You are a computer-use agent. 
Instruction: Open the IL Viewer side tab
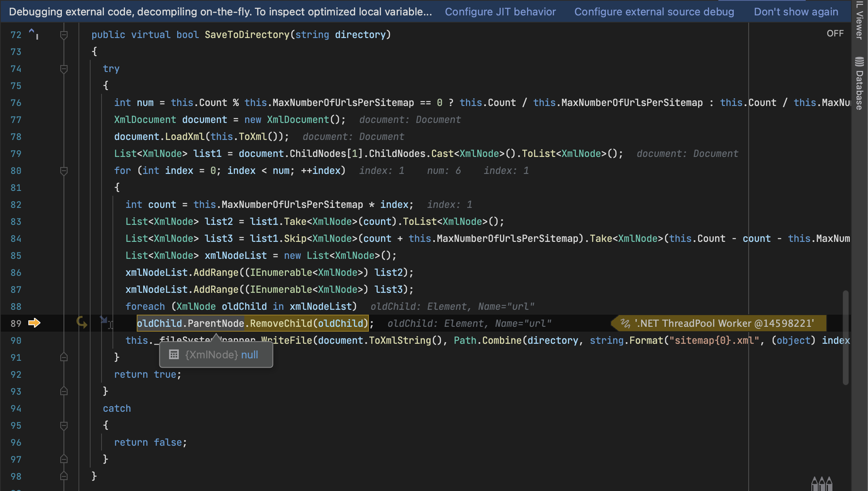point(860,20)
